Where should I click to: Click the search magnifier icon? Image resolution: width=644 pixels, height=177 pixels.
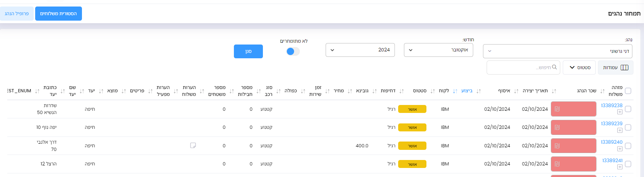(554, 67)
